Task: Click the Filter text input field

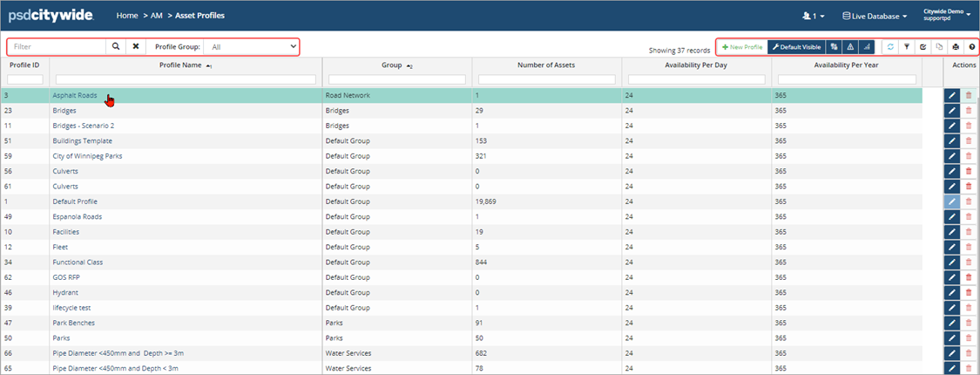Action: [57, 46]
